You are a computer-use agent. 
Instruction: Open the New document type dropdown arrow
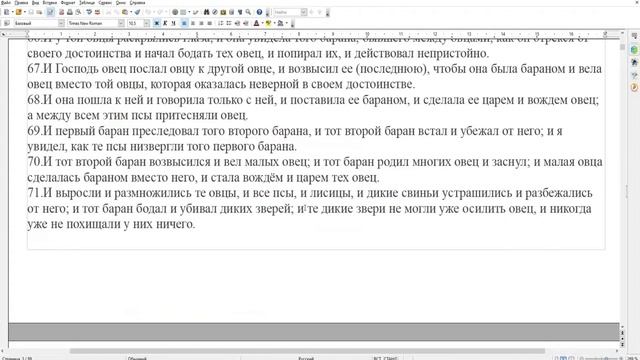[x=13, y=12]
